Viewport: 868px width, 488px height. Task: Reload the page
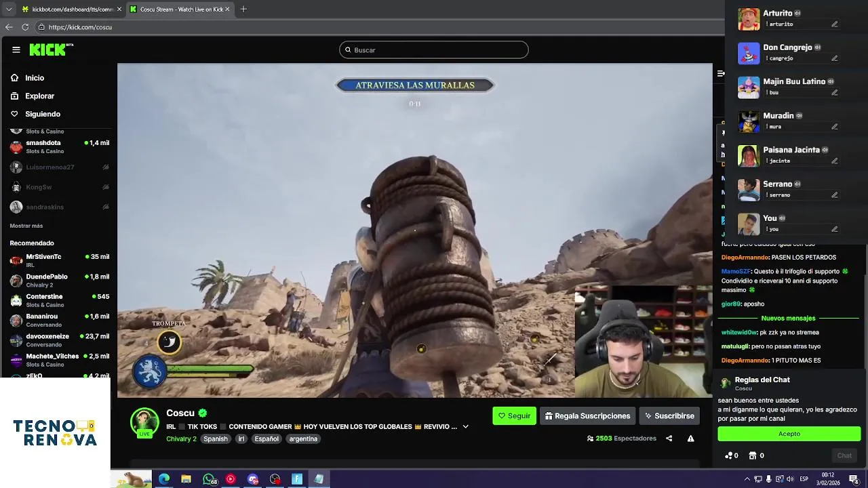[25, 27]
